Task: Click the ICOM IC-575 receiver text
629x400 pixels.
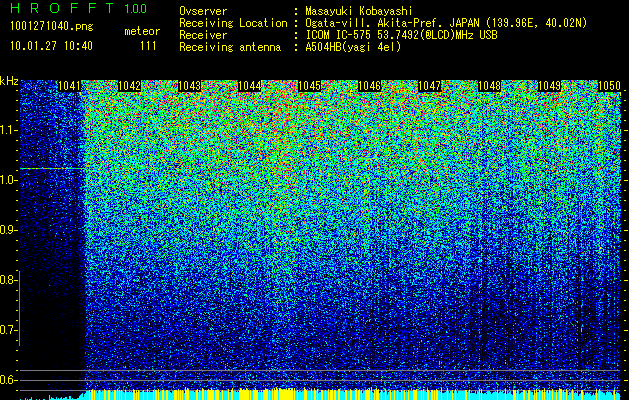Action: tap(401, 35)
